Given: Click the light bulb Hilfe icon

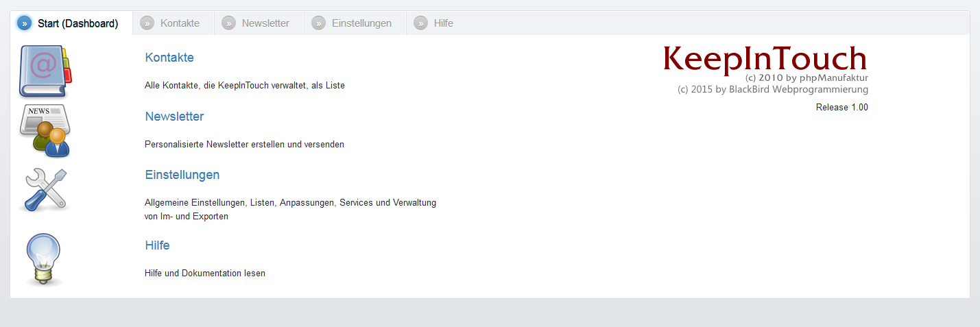Looking at the screenshot, I should pyautogui.click(x=43, y=260).
